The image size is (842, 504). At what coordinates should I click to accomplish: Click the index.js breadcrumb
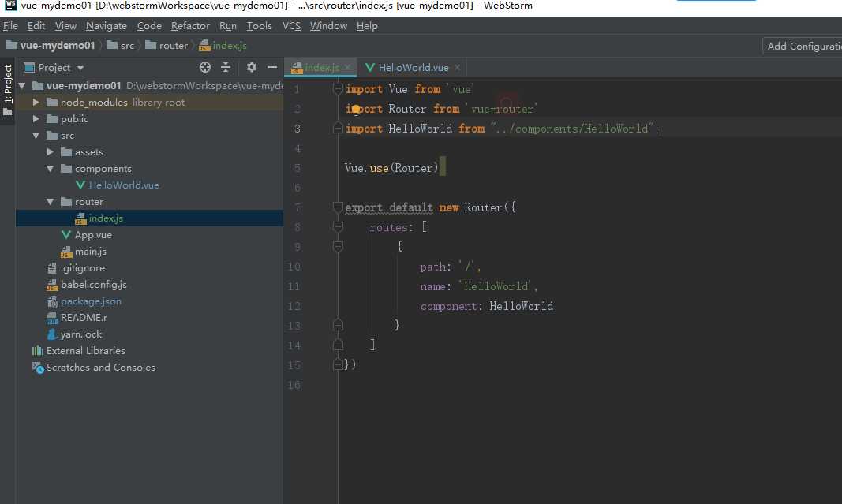(223, 46)
